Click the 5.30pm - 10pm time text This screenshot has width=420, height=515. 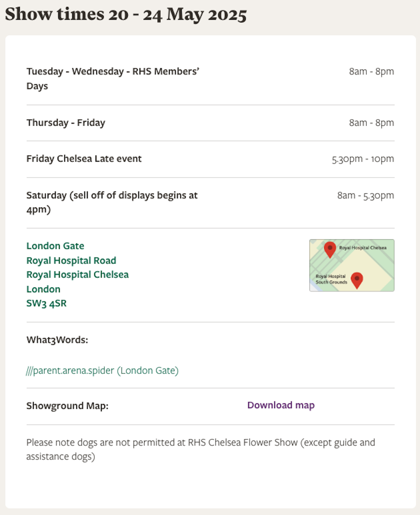pyautogui.click(x=362, y=159)
